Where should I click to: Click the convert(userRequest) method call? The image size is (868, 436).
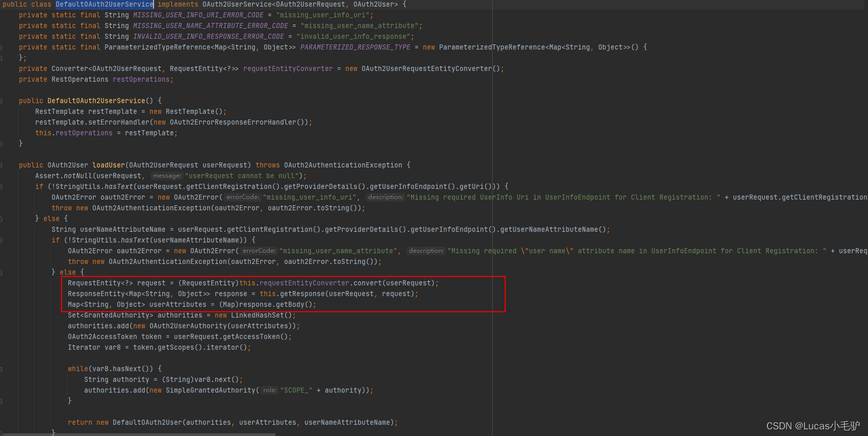pos(394,283)
